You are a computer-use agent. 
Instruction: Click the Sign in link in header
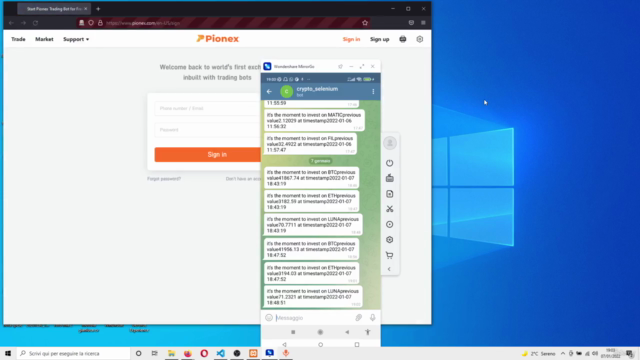pos(351,39)
